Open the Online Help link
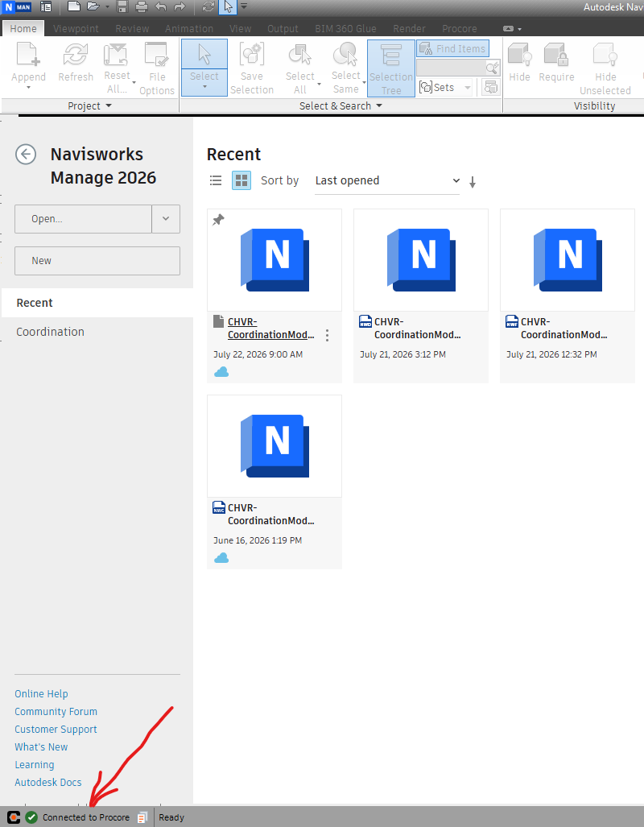This screenshot has height=827, width=644. point(41,693)
